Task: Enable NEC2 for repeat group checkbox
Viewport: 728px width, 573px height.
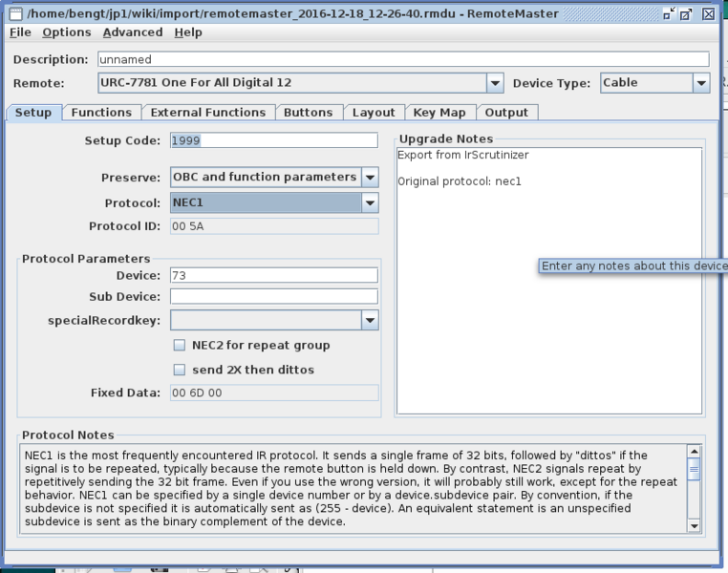Action: pos(180,345)
